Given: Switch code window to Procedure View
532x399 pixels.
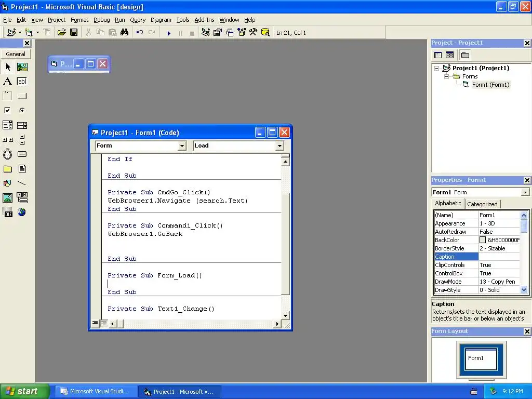Looking at the screenshot, I should (95, 323).
